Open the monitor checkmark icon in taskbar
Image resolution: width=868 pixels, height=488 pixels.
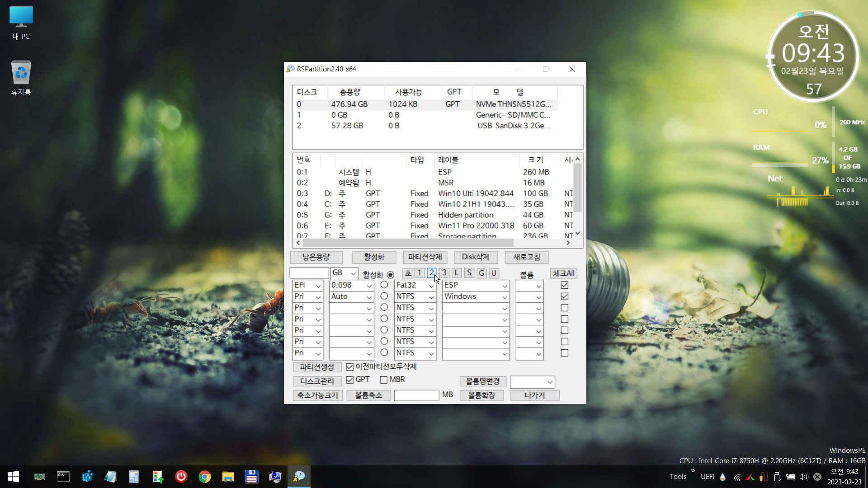pyautogui.click(x=275, y=477)
